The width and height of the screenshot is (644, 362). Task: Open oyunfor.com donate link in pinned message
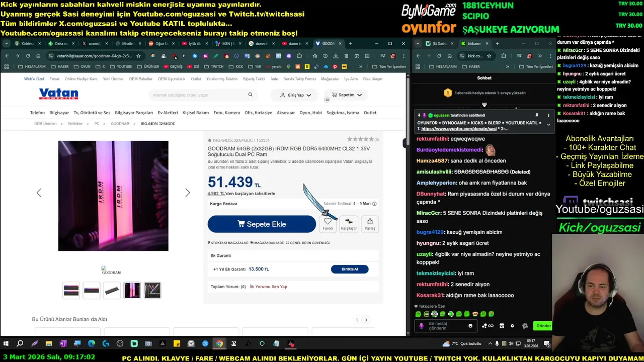point(459,129)
